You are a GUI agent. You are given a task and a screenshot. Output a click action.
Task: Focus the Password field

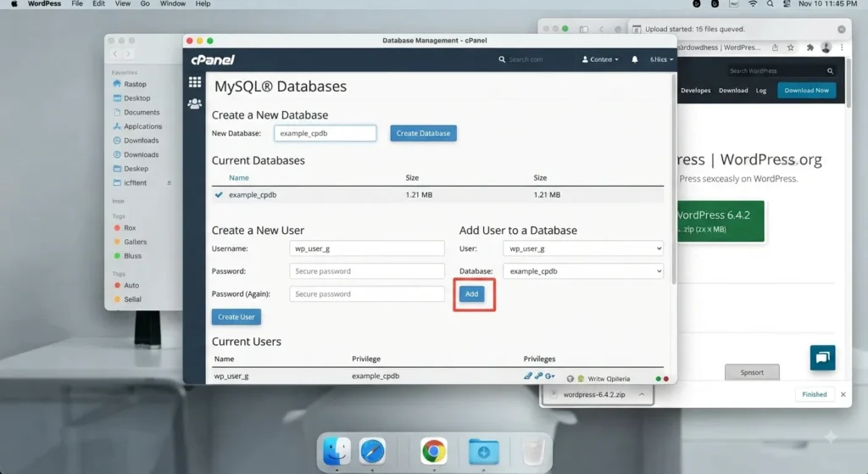click(366, 271)
